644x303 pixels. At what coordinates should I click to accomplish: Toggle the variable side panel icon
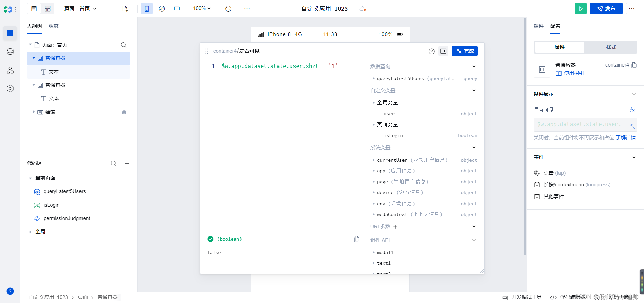443,51
